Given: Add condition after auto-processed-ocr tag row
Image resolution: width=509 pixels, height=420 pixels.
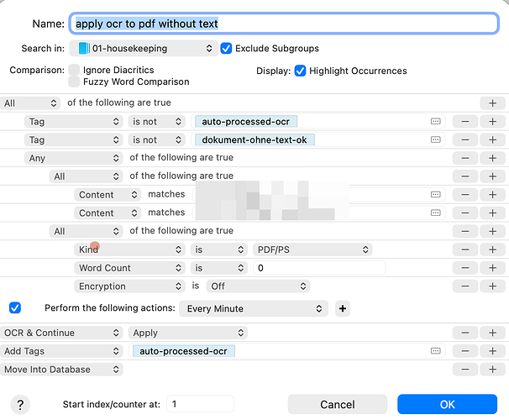Looking at the screenshot, I should [x=492, y=122].
